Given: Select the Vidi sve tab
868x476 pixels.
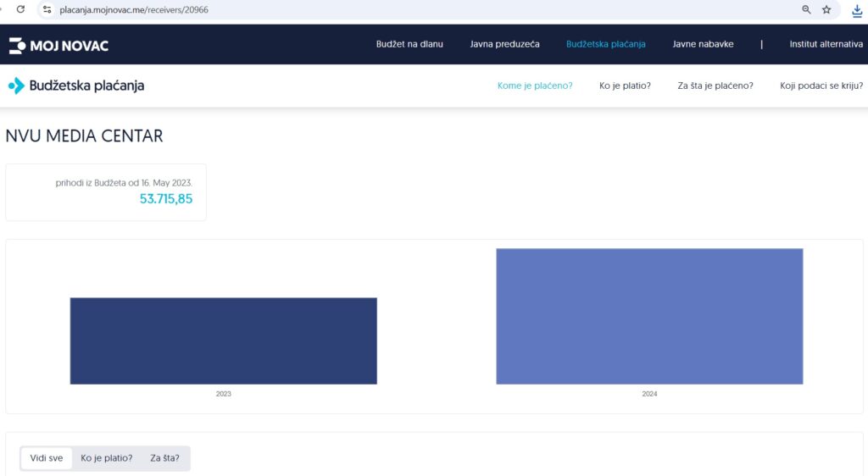Looking at the screenshot, I should [47, 458].
